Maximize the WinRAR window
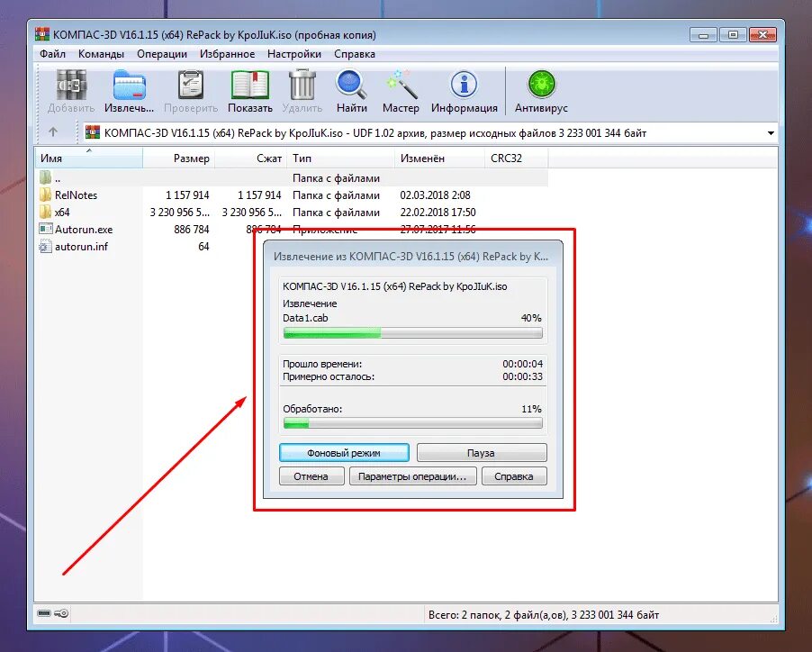This screenshot has width=812, height=652. tap(733, 35)
